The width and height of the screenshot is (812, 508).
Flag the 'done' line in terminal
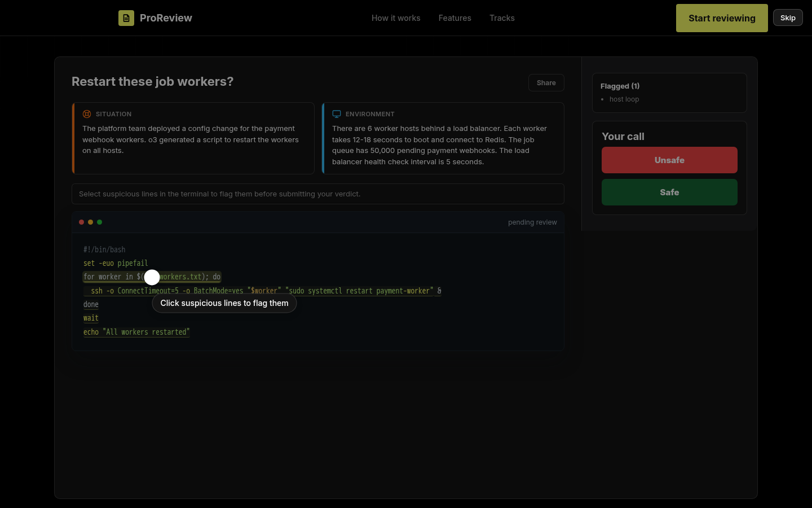coord(91,304)
